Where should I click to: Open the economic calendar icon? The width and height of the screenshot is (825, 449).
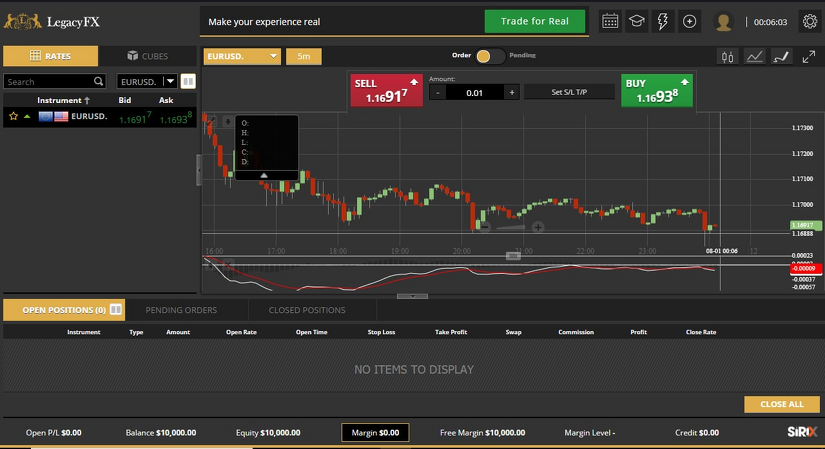pyautogui.click(x=610, y=22)
